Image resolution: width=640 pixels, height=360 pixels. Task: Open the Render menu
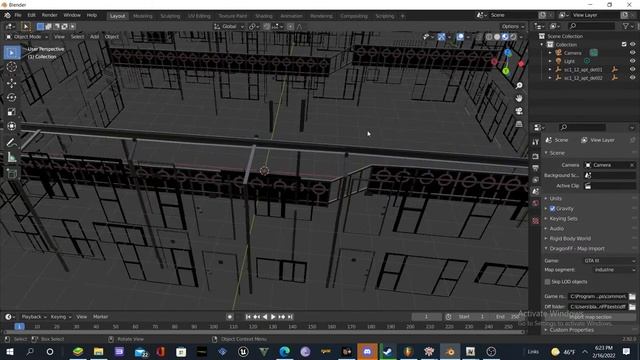(x=49, y=16)
